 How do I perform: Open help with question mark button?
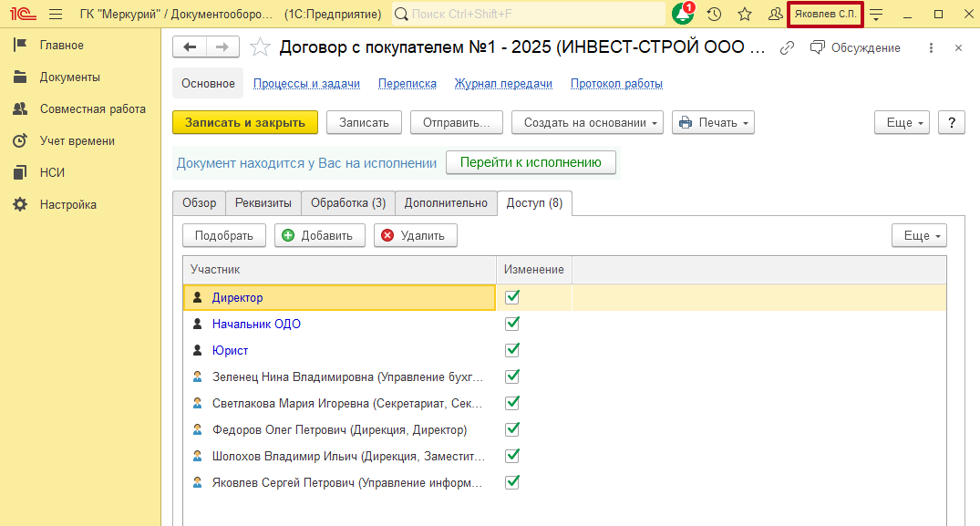coord(951,122)
